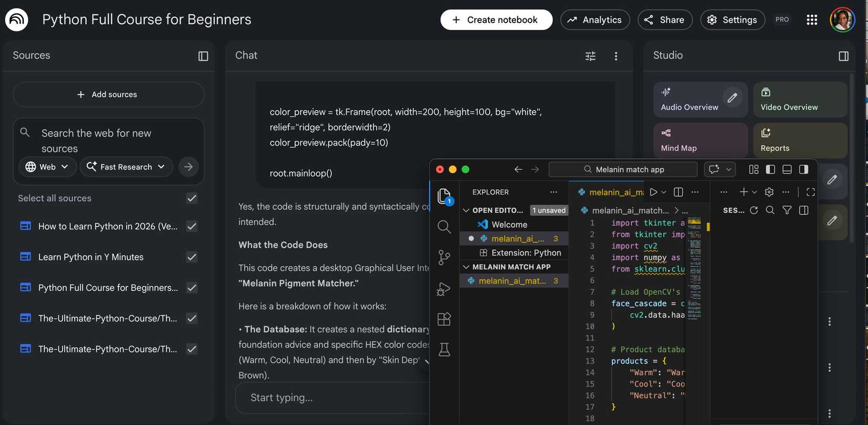Click the VS Code chat panel settings gear
The width and height of the screenshot is (868, 425).
click(x=769, y=192)
